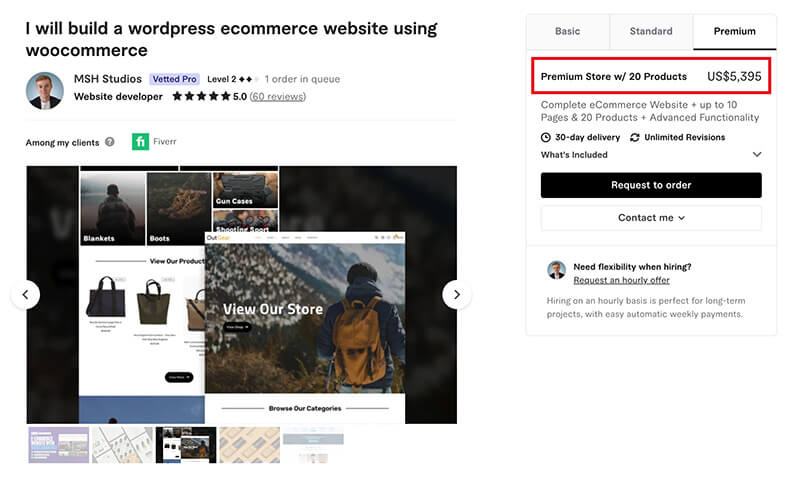Click the US$5,395 price text
This screenshot has height=485, width=800.
tap(734, 76)
